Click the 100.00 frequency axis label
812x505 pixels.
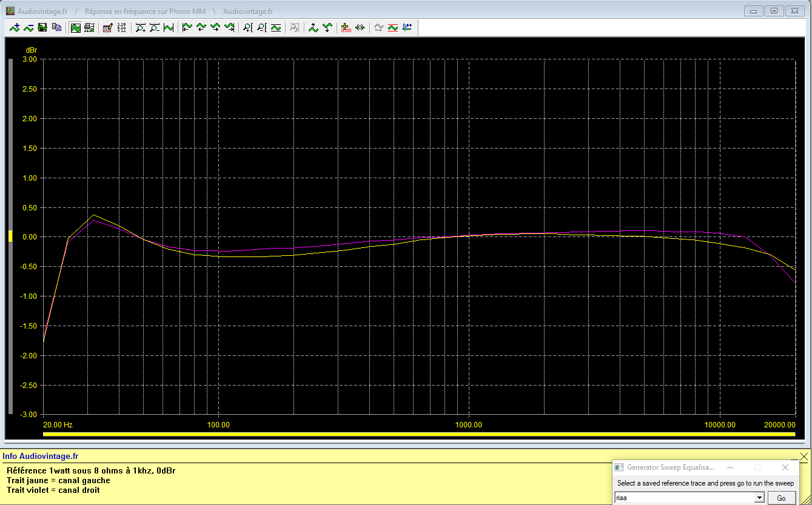(218, 425)
